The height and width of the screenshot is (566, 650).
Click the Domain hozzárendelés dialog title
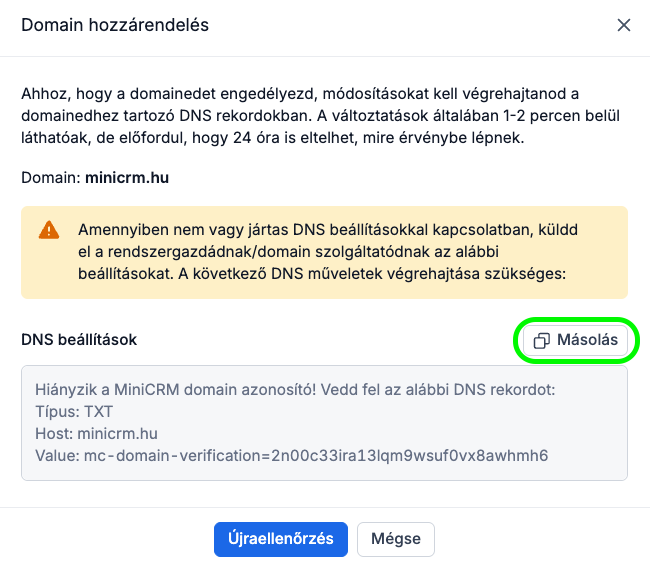pos(115,25)
